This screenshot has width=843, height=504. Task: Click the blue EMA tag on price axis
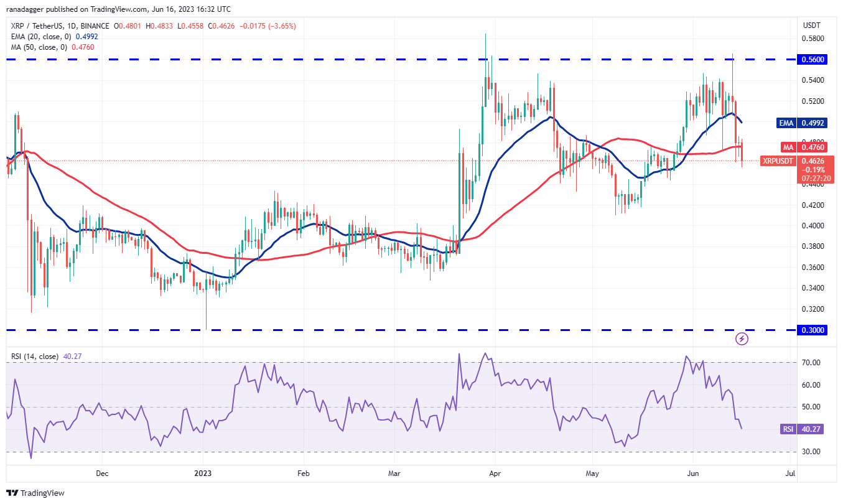coord(786,123)
